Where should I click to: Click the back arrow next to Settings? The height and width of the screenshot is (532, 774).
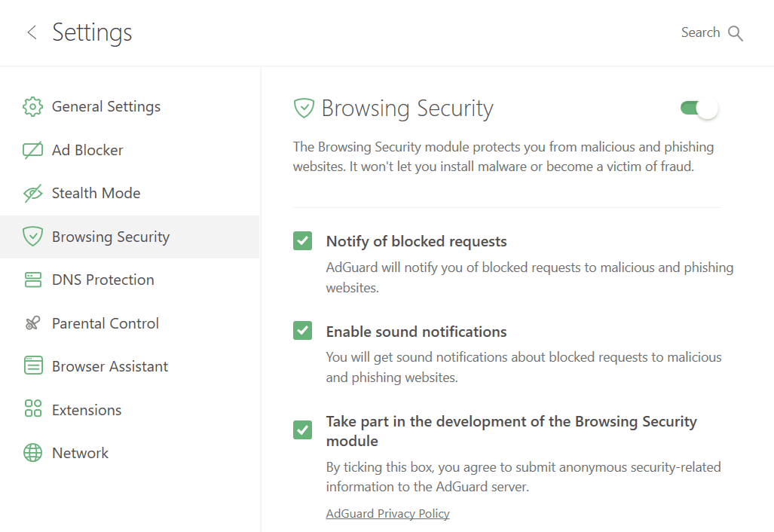point(32,32)
